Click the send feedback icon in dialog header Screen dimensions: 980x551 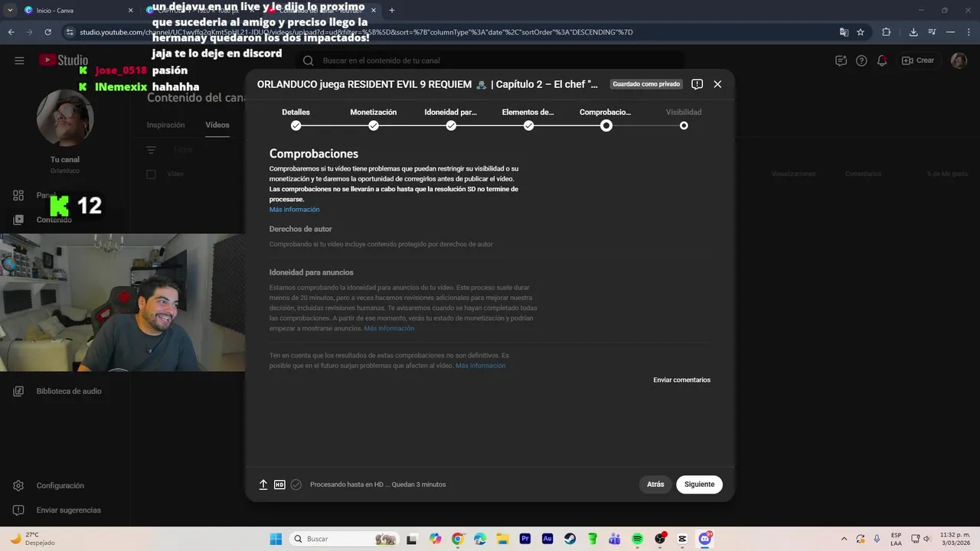(697, 84)
